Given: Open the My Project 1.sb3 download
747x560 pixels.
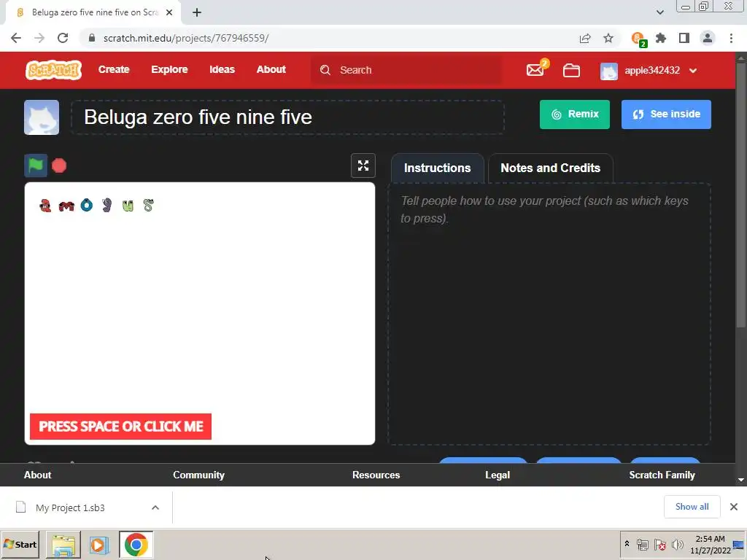Looking at the screenshot, I should pyautogui.click(x=70, y=508).
